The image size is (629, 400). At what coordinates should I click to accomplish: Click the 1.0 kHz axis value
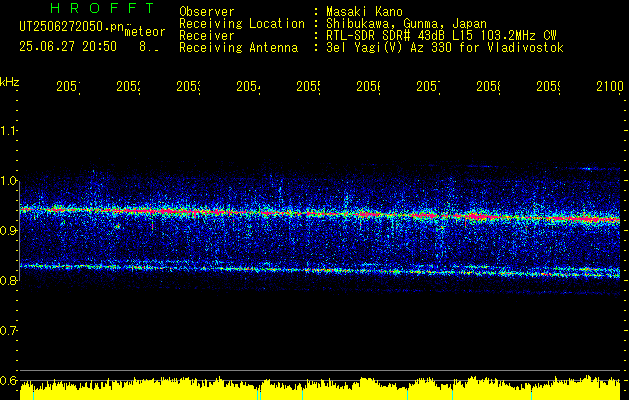pyautogui.click(x=8, y=181)
